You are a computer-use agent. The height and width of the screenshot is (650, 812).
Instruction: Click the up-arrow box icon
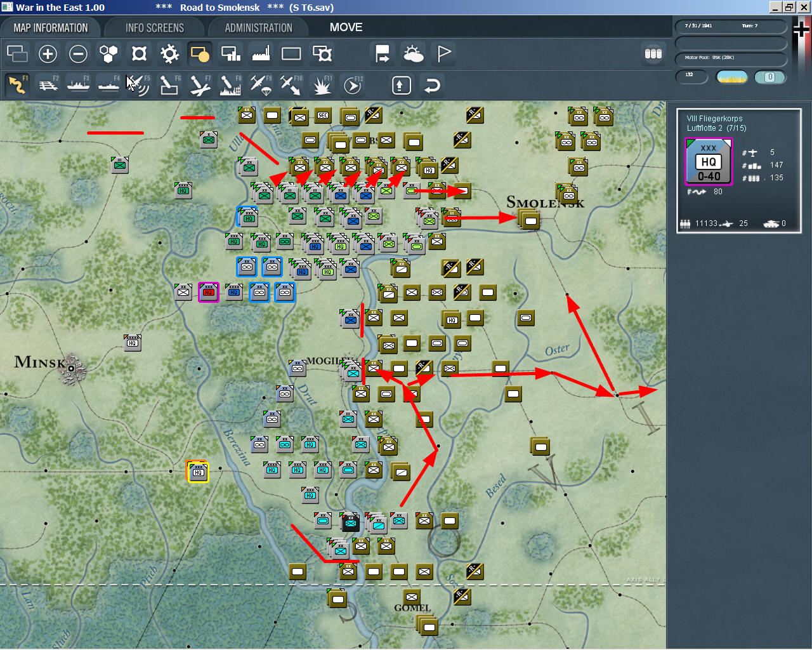(402, 85)
